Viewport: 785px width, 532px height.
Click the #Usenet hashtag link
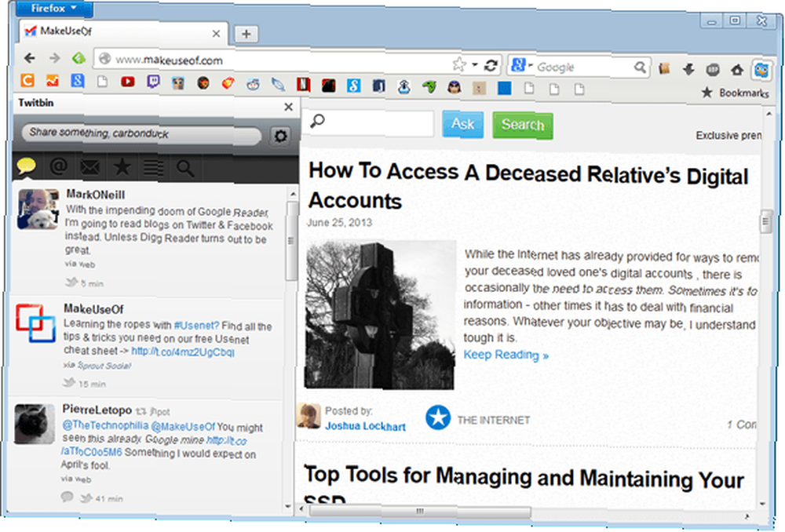pyautogui.click(x=197, y=326)
